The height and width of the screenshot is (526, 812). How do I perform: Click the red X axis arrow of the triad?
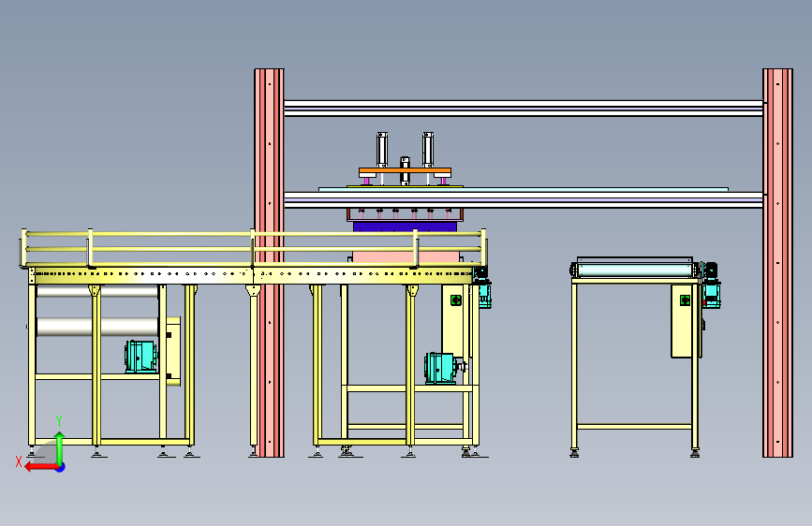40,467
